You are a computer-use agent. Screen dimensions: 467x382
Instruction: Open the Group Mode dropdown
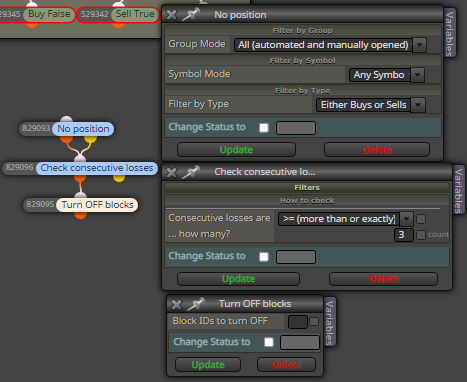tap(420, 45)
